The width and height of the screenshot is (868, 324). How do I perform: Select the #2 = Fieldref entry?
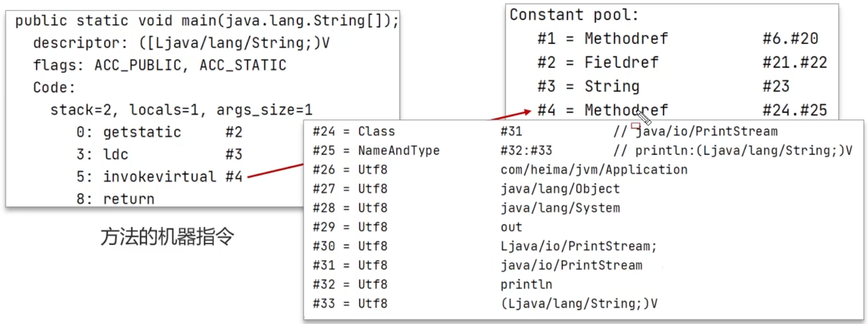pyautogui.click(x=597, y=62)
